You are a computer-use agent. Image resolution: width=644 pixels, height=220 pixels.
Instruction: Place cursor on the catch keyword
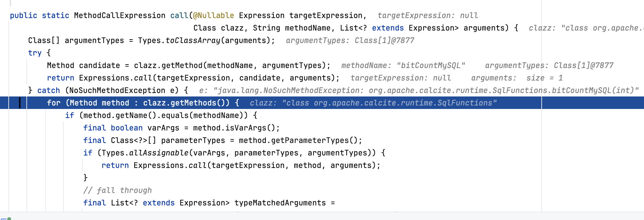[49, 91]
